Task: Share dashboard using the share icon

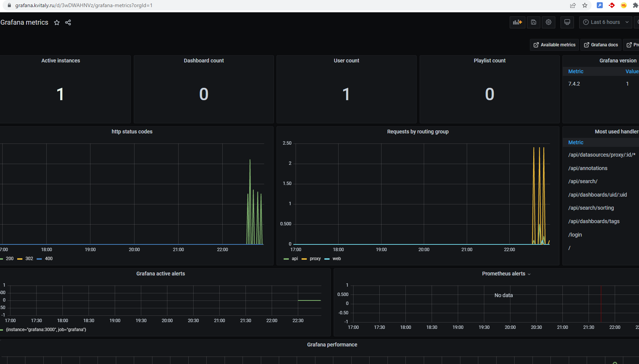Action: (68, 22)
